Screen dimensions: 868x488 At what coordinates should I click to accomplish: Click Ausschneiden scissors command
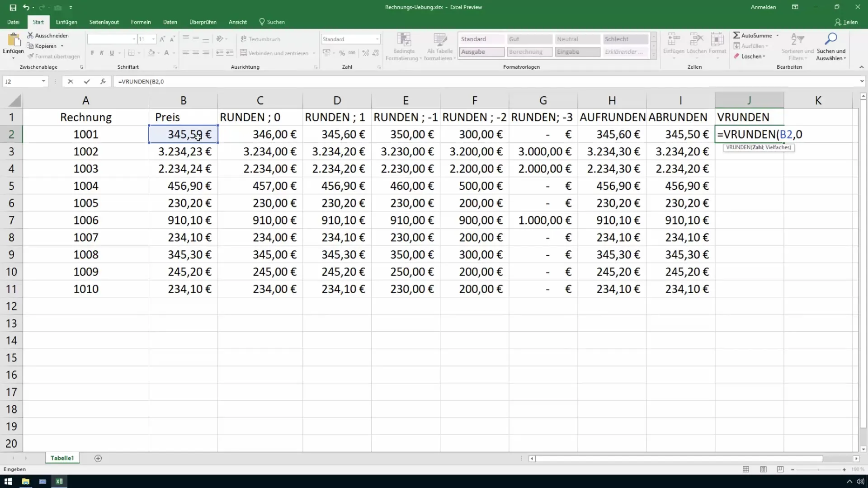(x=48, y=35)
